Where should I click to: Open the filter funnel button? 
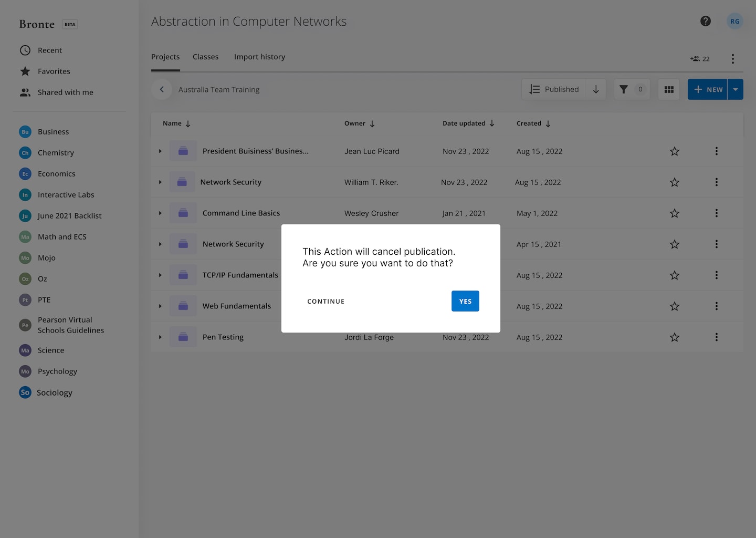pos(632,89)
